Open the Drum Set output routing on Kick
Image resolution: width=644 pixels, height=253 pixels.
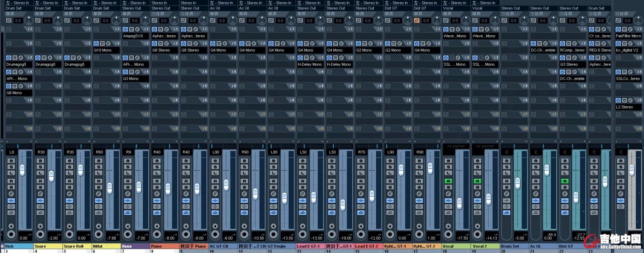(x=19, y=8)
